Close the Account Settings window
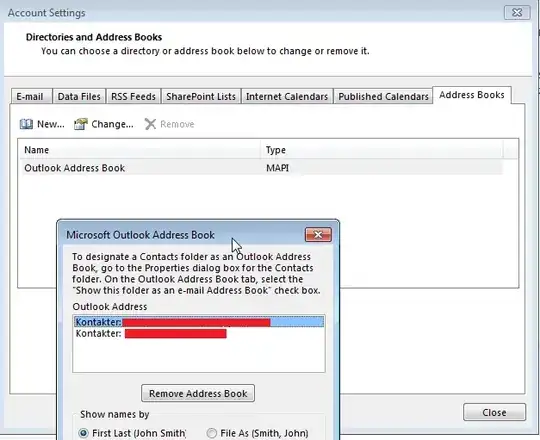 click(517, 13)
